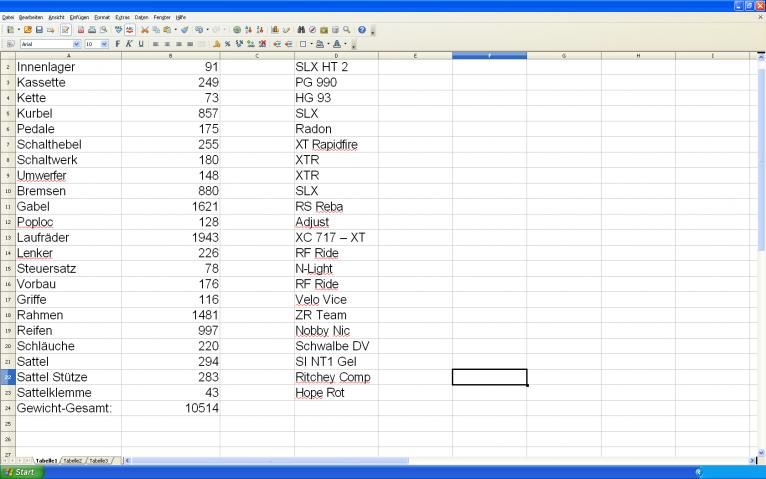Click the Spellcheck icon

pos(118,30)
